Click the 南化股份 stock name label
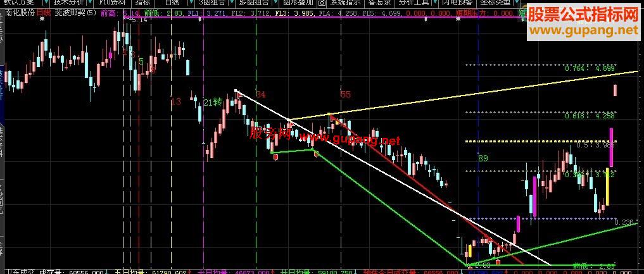The width and height of the screenshot is (644, 274). pos(19,13)
